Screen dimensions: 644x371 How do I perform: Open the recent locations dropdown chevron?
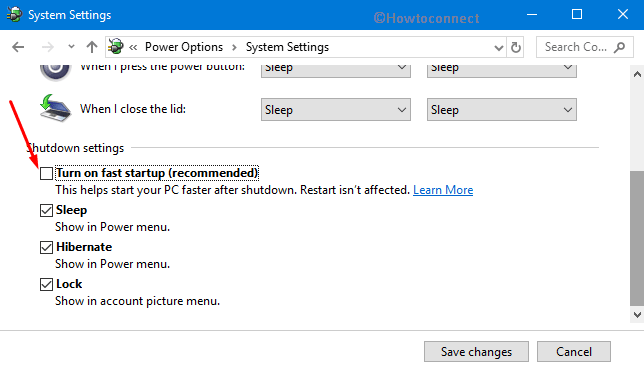(x=71, y=47)
